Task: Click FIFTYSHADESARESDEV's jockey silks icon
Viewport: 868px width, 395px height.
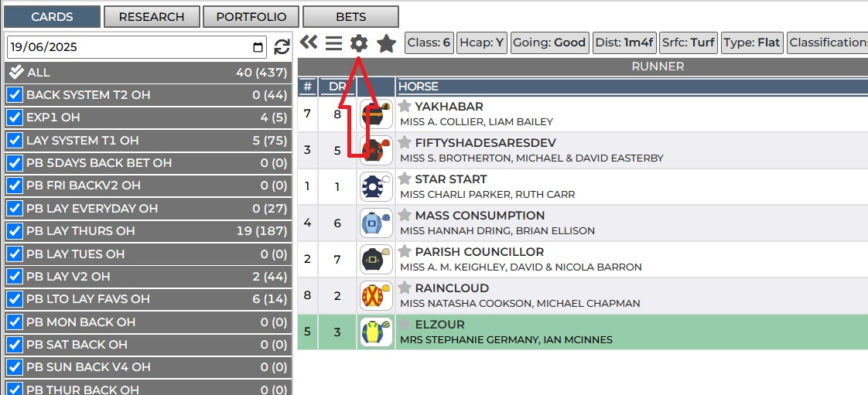Action: [x=376, y=151]
